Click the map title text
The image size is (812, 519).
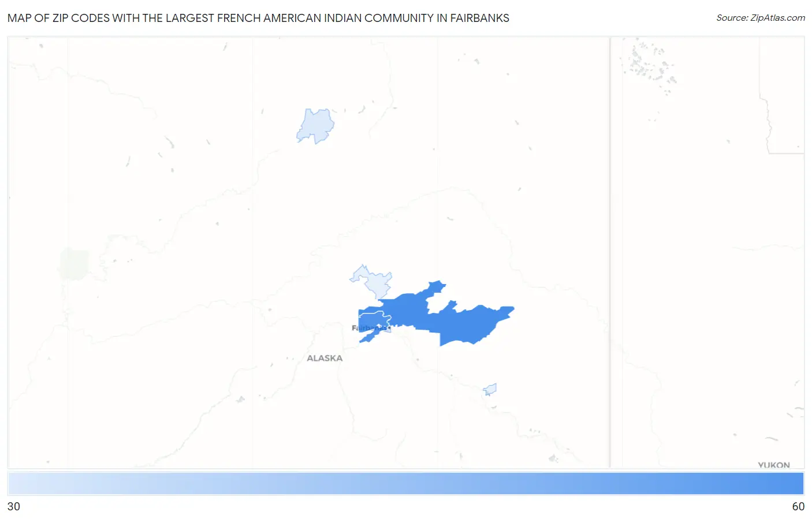(258, 18)
